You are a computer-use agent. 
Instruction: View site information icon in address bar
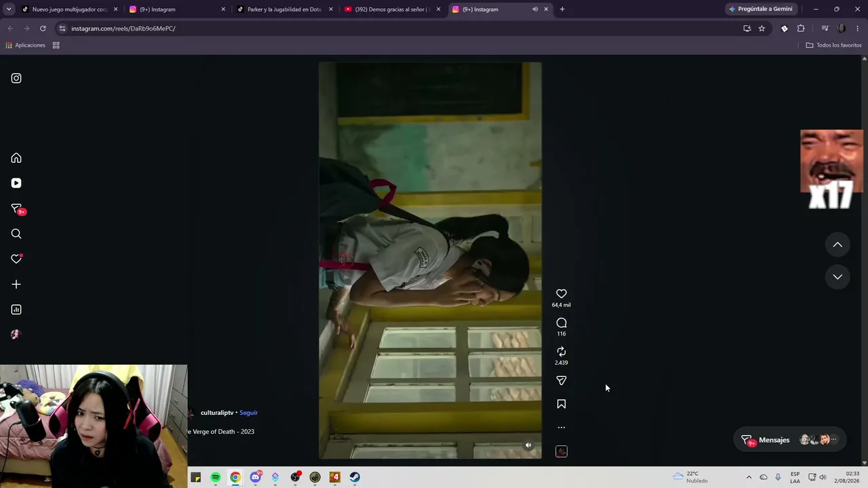pyautogui.click(x=62, y=28)
